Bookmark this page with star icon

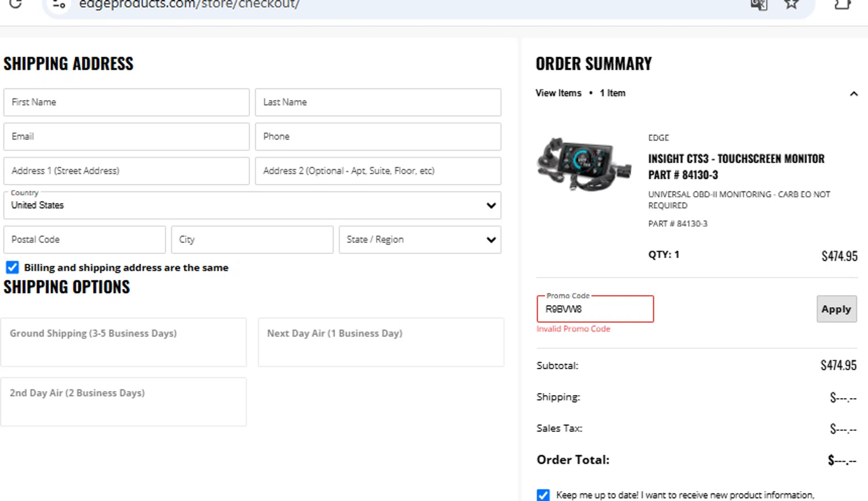pyautogui.click(x=791, y=4)
